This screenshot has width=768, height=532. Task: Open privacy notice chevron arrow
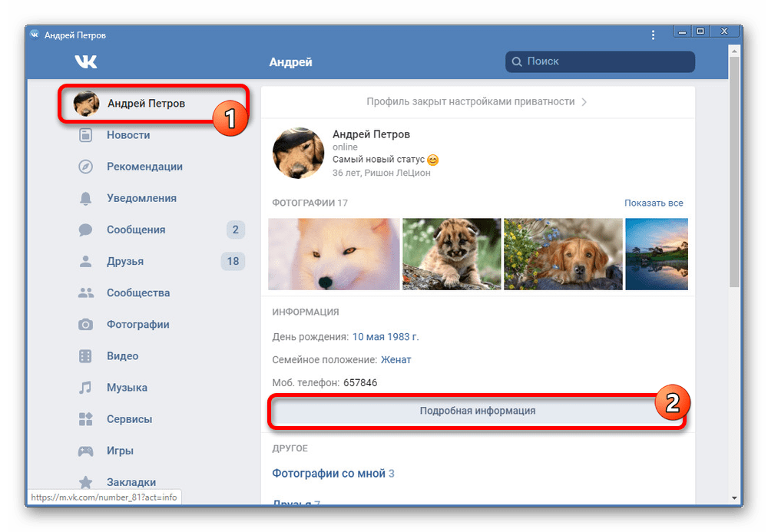point(584,102)
